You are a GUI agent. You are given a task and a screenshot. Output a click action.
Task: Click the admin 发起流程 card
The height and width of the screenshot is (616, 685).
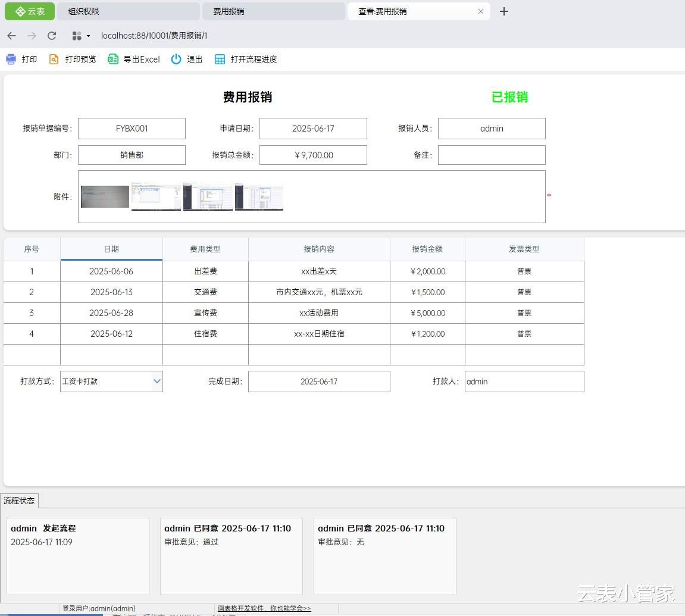pos(78,556)
